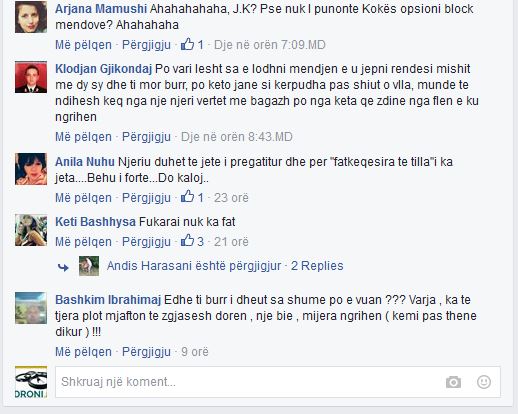This screenshot has height=414, width=518.
Task: Expand the 2 Replies thread
Action: click(317, 266)
